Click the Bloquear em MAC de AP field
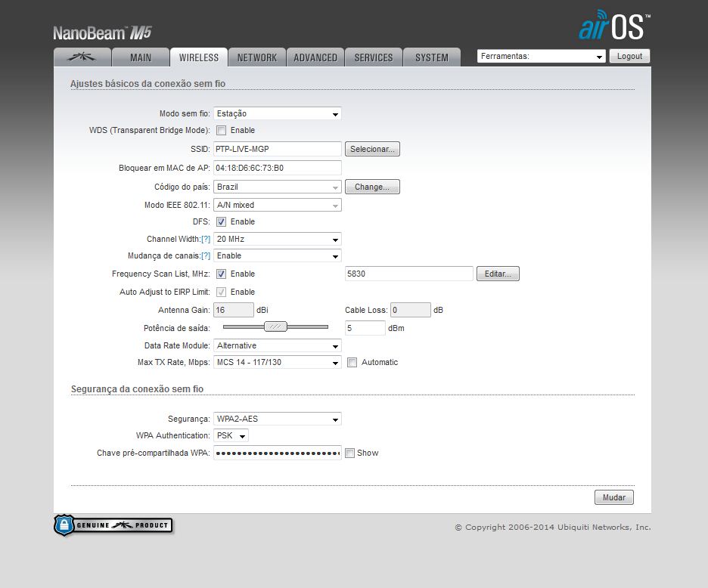The width and height of the screenshot is (708, 588). (x=278, y=168)
